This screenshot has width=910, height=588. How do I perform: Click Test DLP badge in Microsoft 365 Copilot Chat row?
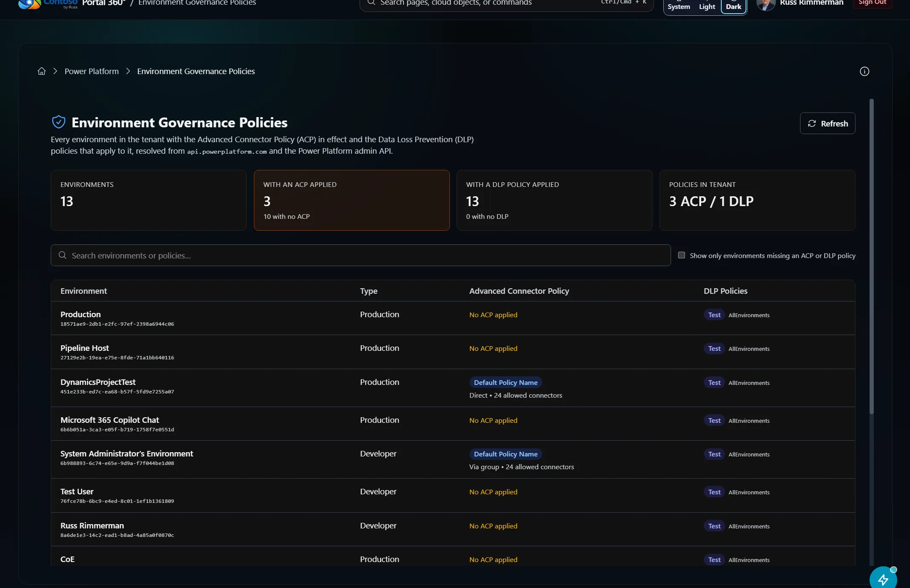point(714,420)
